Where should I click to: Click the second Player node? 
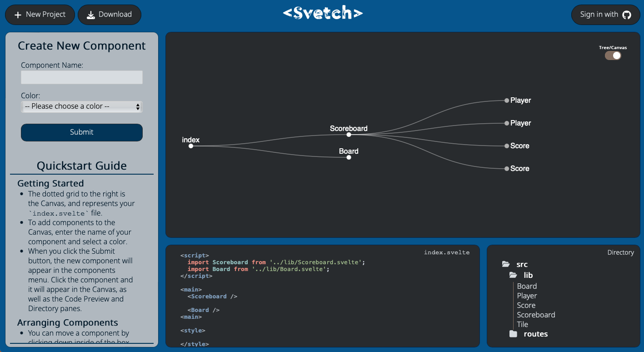click(507, 123)
